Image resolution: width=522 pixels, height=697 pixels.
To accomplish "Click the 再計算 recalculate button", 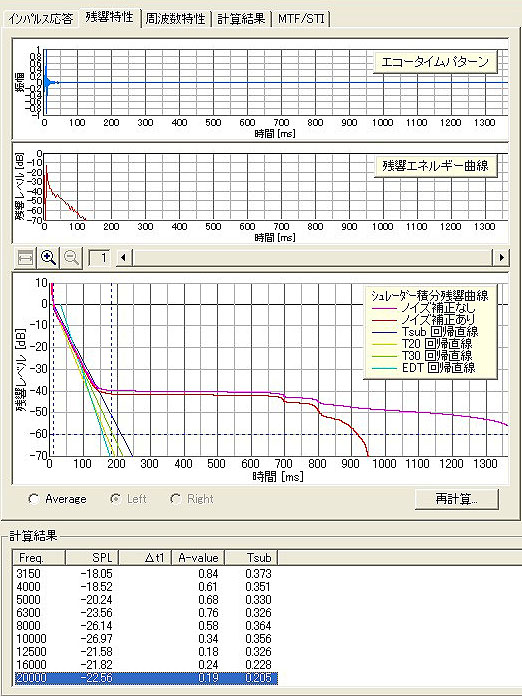I will 457,499.
